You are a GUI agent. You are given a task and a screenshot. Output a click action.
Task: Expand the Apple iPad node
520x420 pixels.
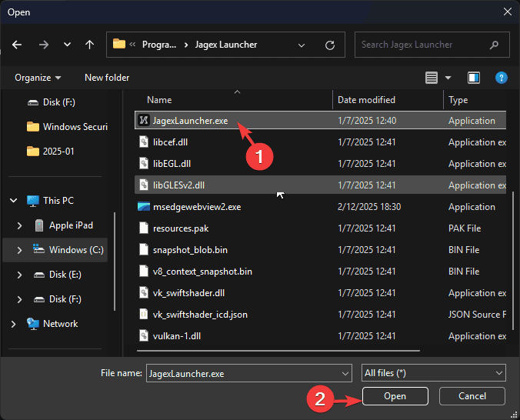click(19, 225)
